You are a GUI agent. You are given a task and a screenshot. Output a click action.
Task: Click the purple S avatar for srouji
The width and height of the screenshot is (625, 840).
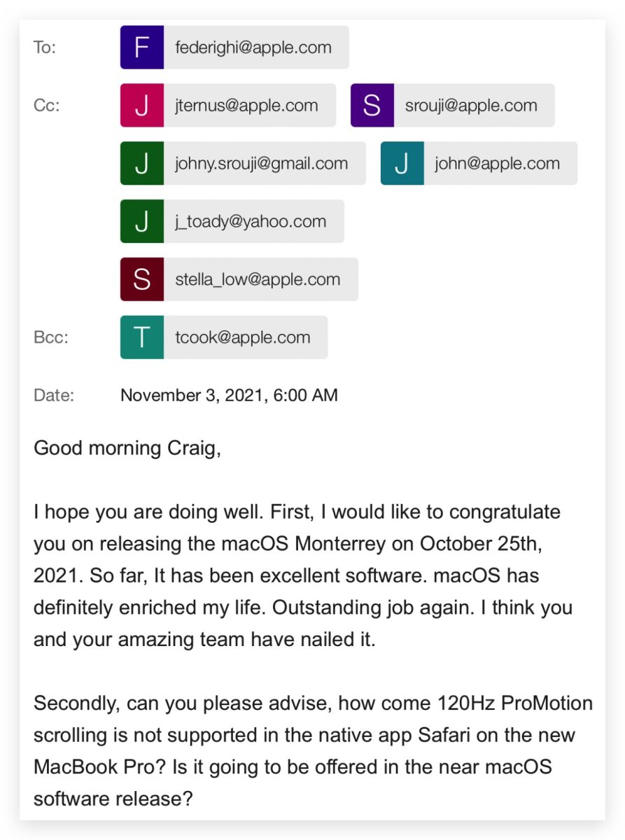(x=372, y=106)
